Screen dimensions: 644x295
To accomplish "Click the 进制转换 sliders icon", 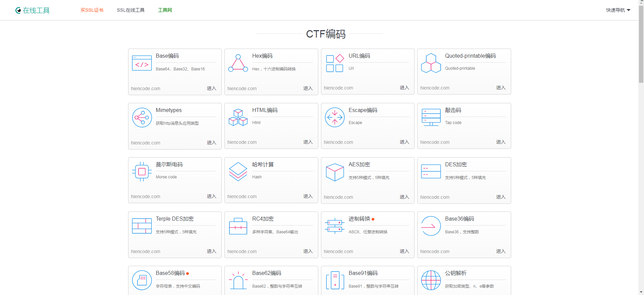I will (335, 226).
